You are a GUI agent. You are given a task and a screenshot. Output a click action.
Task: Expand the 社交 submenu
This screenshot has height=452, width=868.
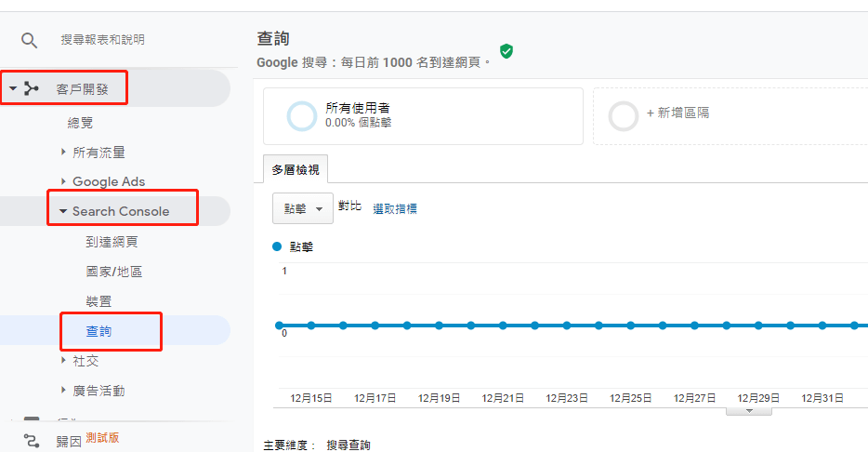pyautogui.click(x=63, y=360)
